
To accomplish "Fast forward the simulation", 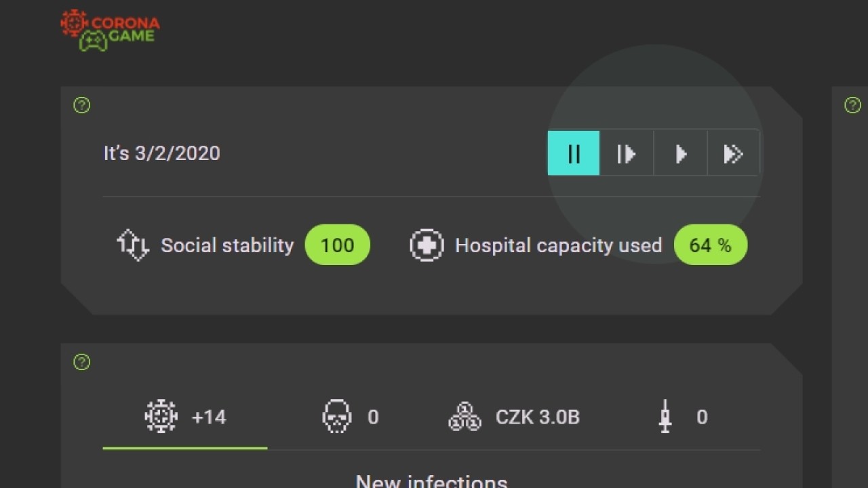I will (733, 154).
